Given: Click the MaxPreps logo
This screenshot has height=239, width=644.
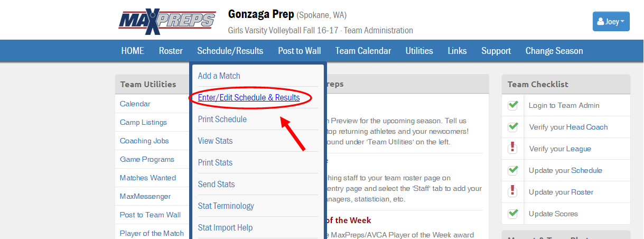Looking at the screenshot, I should (166, 22).
